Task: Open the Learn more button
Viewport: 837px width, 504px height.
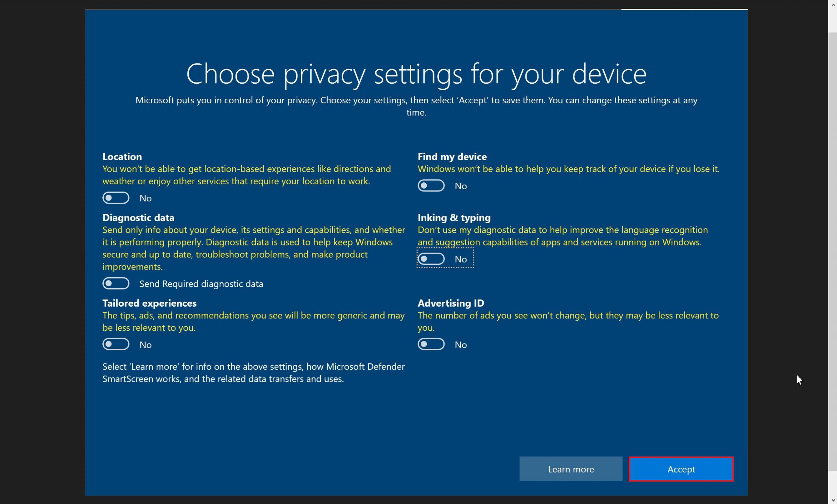Action: pos(571,469)
